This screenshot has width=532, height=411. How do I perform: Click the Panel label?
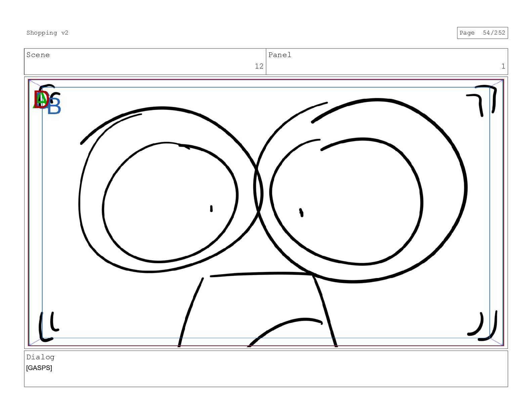(280, 55)
